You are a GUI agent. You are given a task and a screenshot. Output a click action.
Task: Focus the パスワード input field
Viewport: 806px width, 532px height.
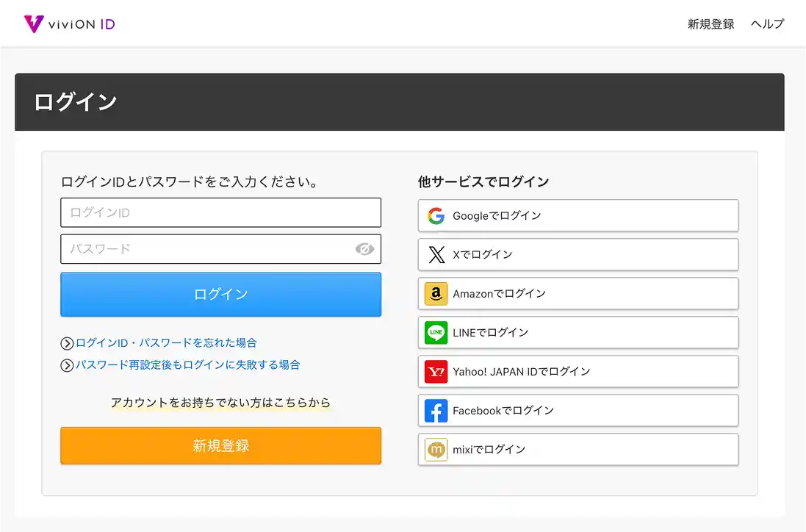tap(221, 249)
